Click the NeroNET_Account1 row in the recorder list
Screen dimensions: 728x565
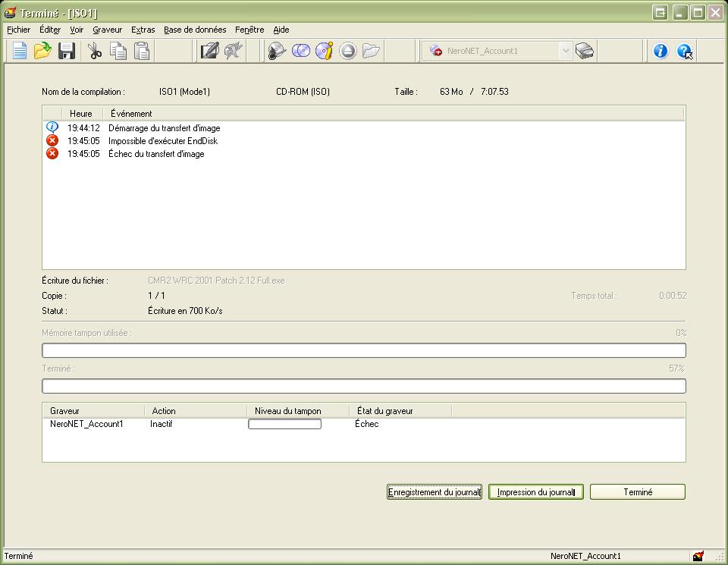pos(364,424)
